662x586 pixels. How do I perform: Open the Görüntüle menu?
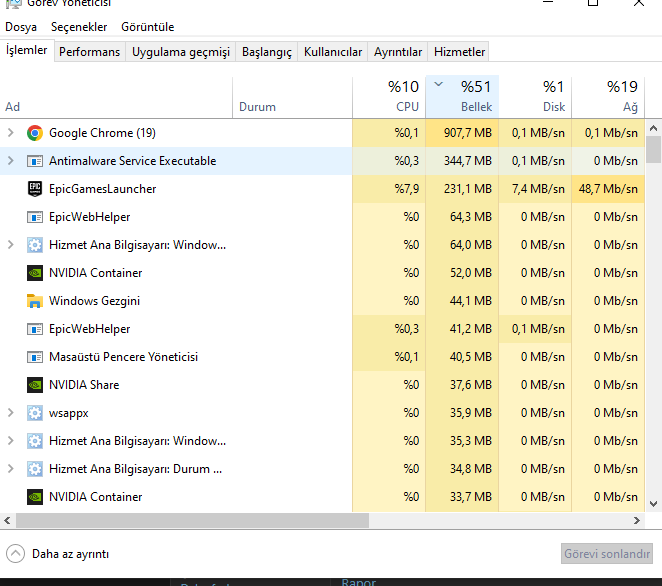pyautogui.click(x=147, y=27)
